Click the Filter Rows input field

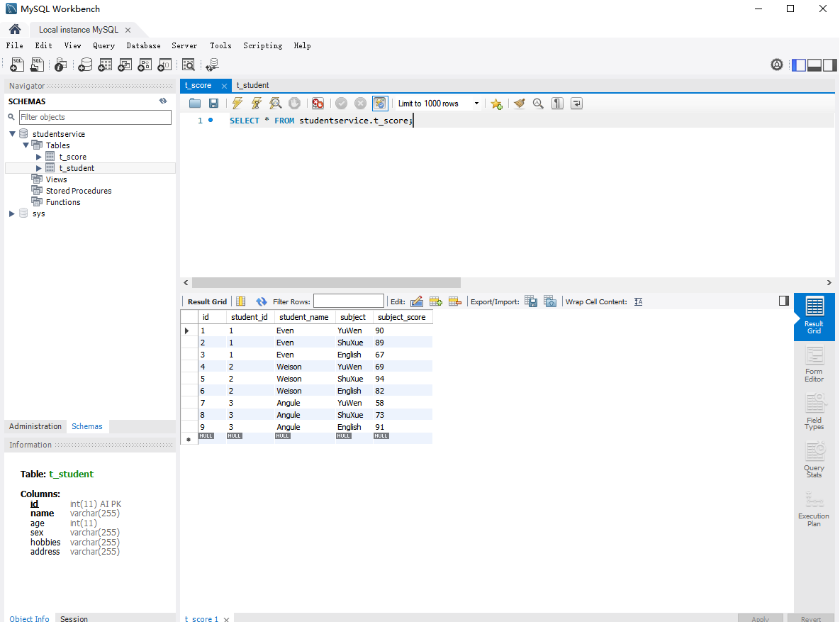point(349,301)
